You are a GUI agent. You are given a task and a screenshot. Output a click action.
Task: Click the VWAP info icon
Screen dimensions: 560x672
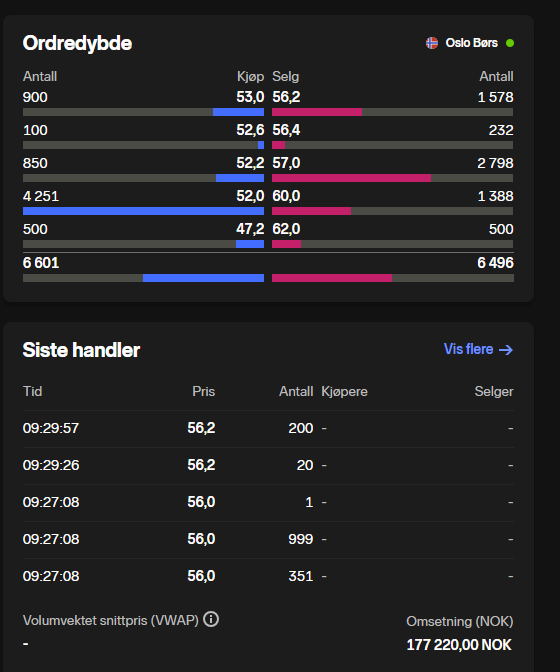pos(211,619)
